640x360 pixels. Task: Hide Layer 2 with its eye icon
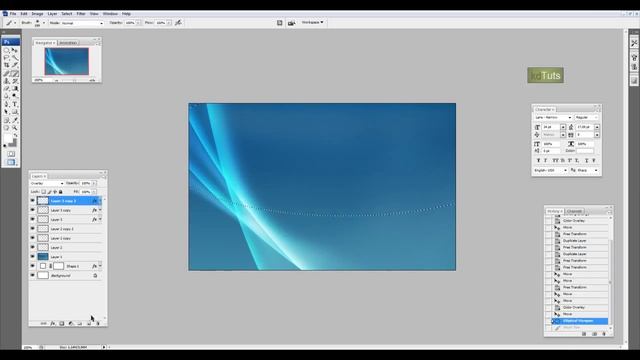coord(32,247)
